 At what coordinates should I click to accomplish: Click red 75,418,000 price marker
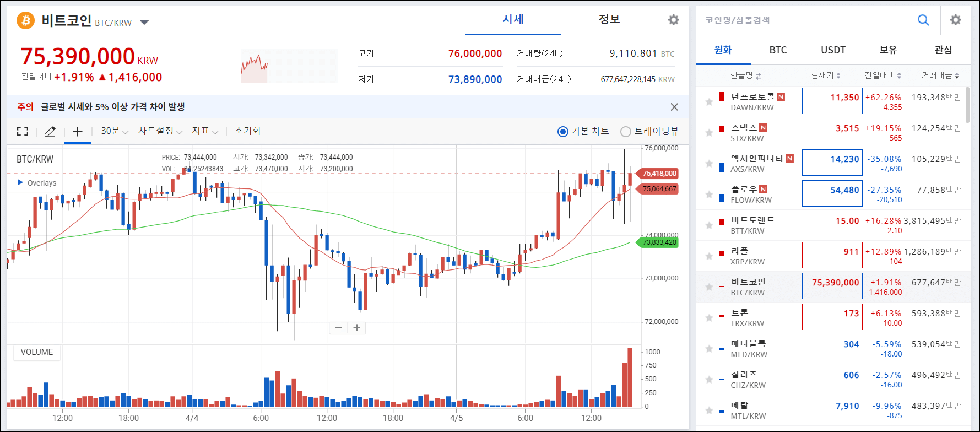[658, 174]
